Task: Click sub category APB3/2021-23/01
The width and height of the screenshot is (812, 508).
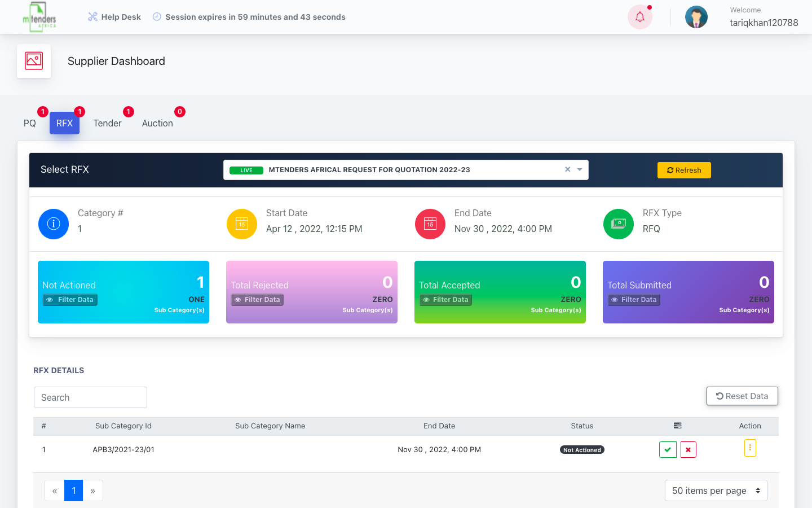Action: (x=123, y=450)
